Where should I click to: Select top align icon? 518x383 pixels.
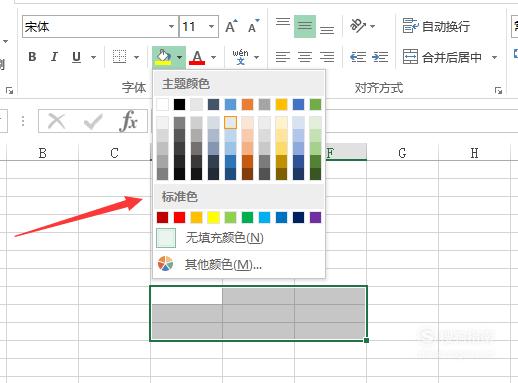tap(283, 23)
